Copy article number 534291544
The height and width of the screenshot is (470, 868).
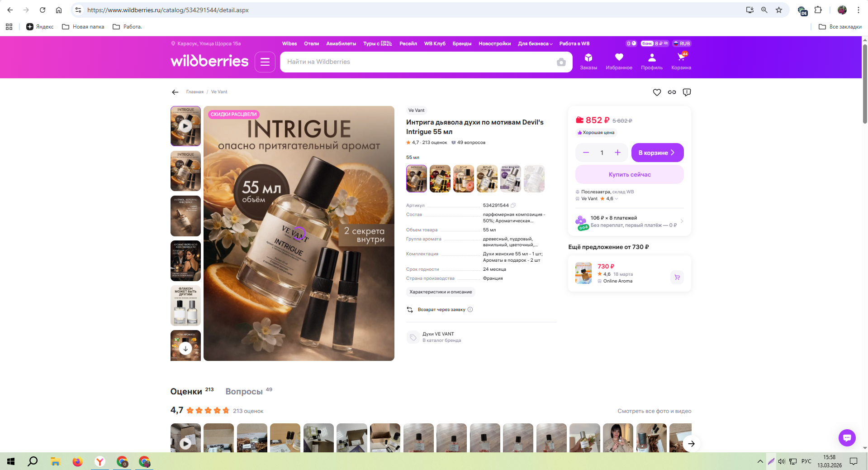pyautogui.click(x=513, y=206)
